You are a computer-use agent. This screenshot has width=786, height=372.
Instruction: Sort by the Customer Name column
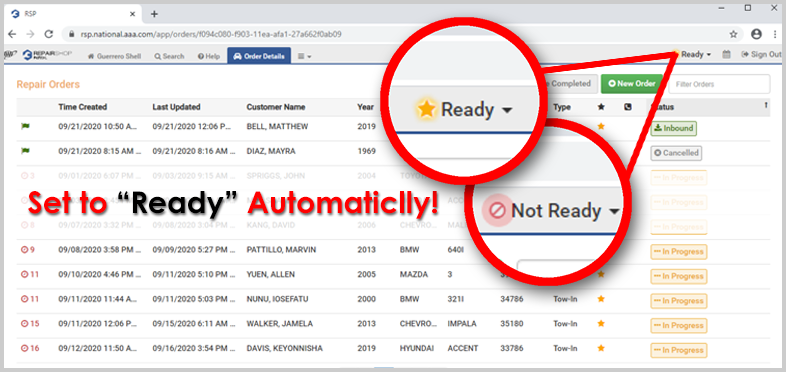pos(276,107)
